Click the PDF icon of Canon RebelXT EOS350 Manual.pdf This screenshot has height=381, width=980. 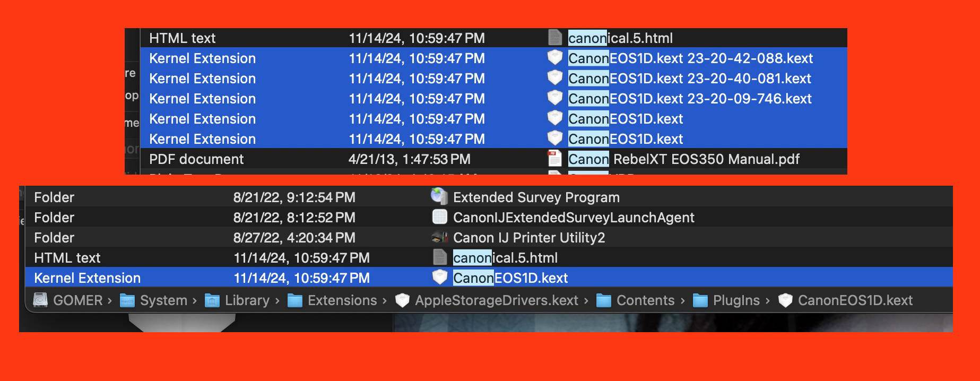pos(554,159)
